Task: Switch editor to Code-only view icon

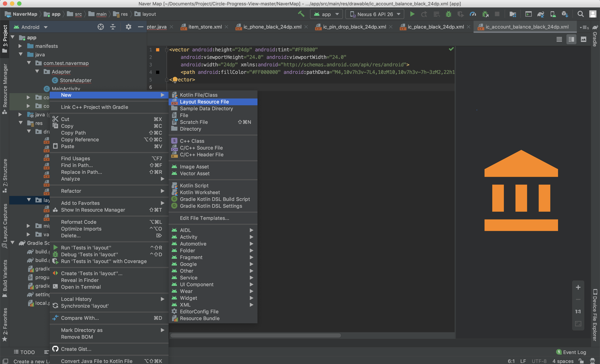Action: pyautogui.click(x=559, y=39)
